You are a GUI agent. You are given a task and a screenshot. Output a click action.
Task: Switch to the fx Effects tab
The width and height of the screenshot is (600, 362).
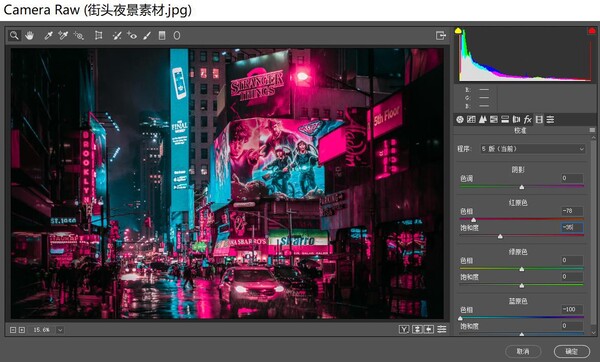(x=528, y=120)
